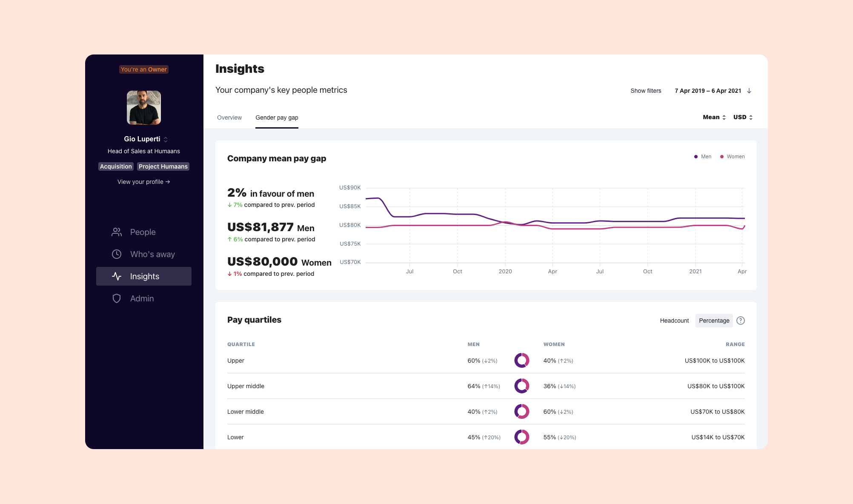Click the Insights pulse icon
The width and height of the screenshot is (853, 504).
click(117, 276)
